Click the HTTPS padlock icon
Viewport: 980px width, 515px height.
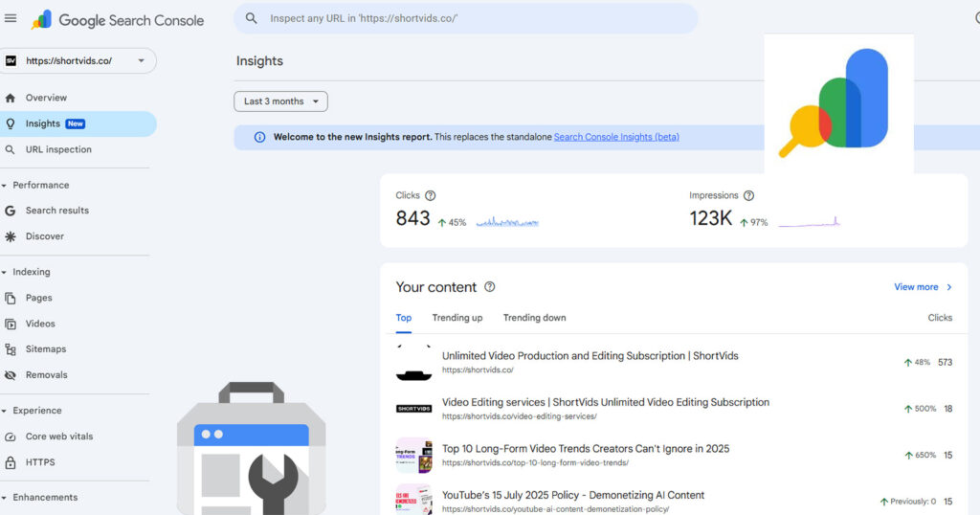point(10,462)
